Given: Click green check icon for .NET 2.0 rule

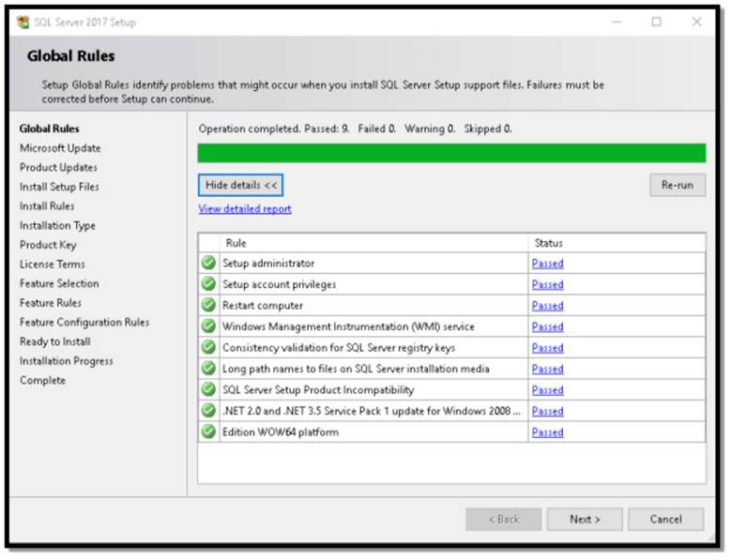Looking at the screenshot, I should 208,411.
